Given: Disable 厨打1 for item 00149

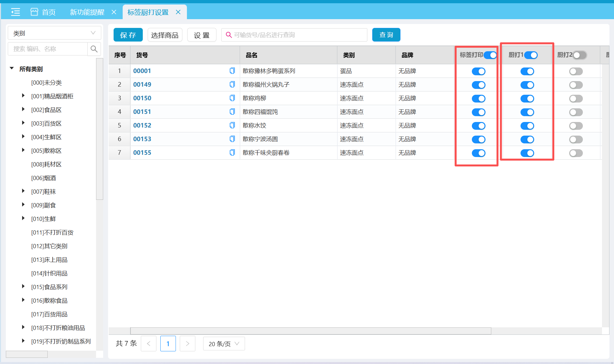Looking at the screenshot, I should tap(527, 85).
